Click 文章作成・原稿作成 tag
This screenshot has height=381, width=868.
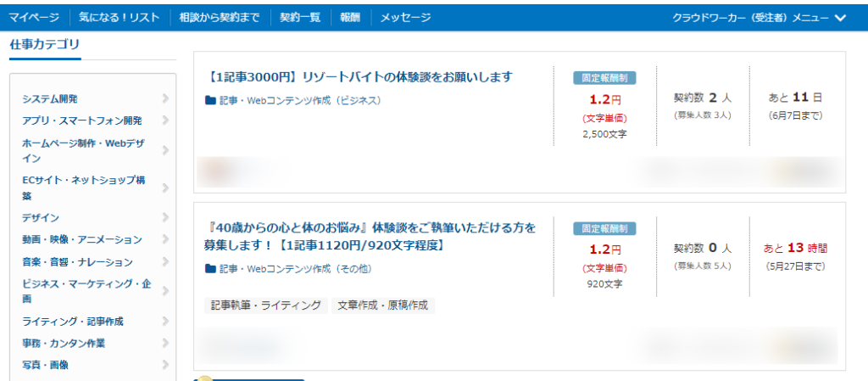pos(382,305)
